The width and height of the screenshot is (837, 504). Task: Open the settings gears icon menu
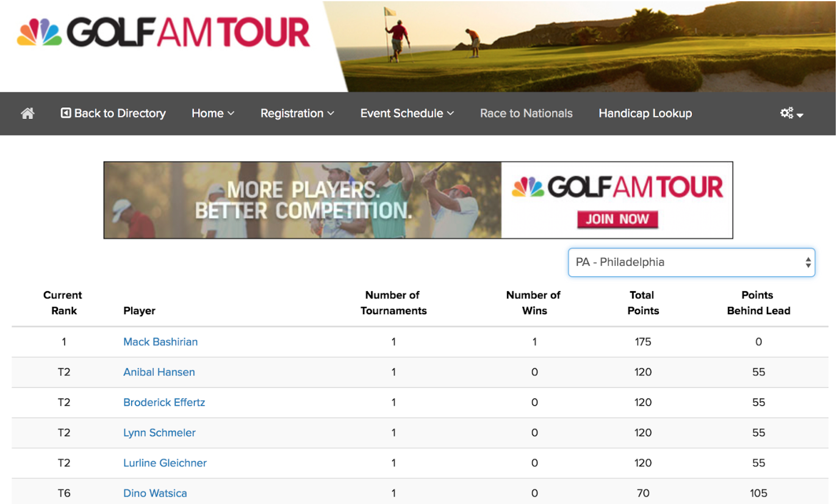[791, 113]
